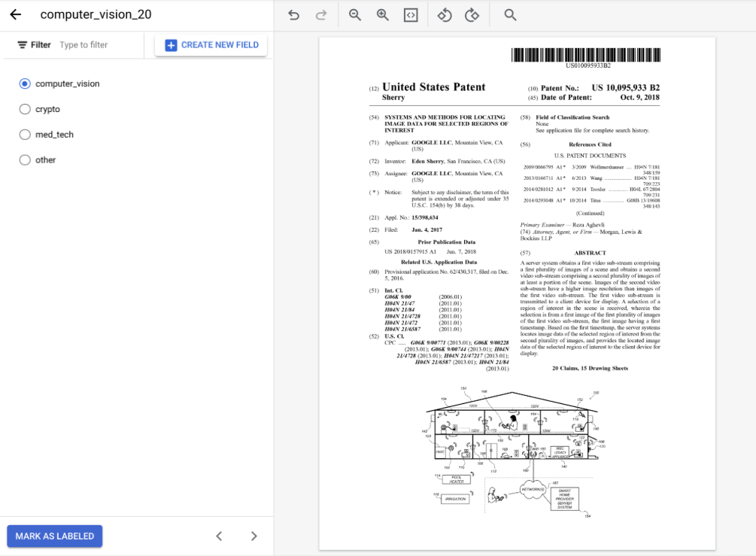Go to the previous document chevron
Image resolution: width=756 pixels, height=556 pixels.
[x=219, y=536]
